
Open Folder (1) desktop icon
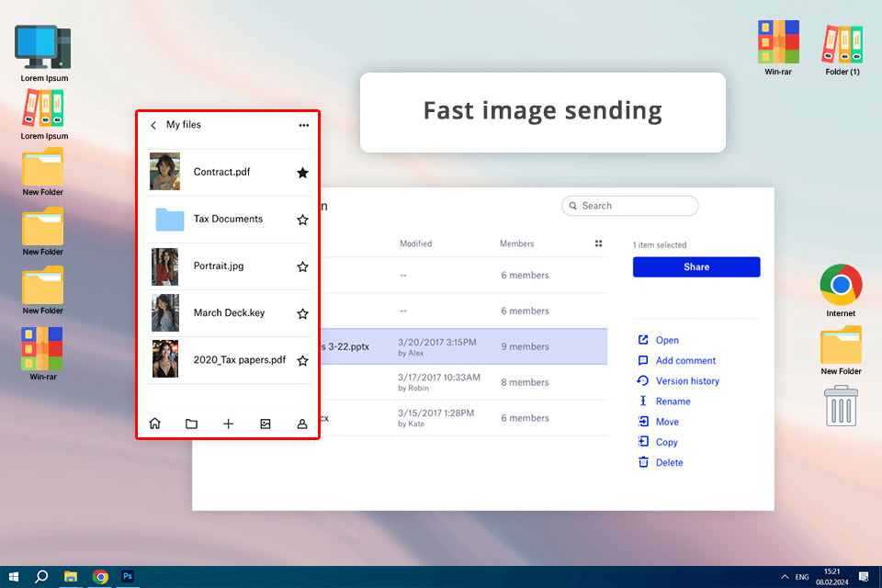[842, 50]
